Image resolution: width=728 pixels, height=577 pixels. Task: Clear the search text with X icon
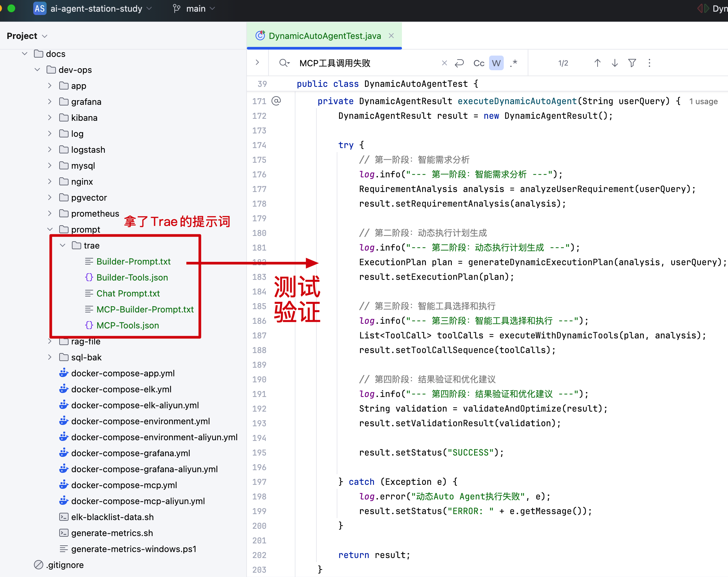pos(445,63)
